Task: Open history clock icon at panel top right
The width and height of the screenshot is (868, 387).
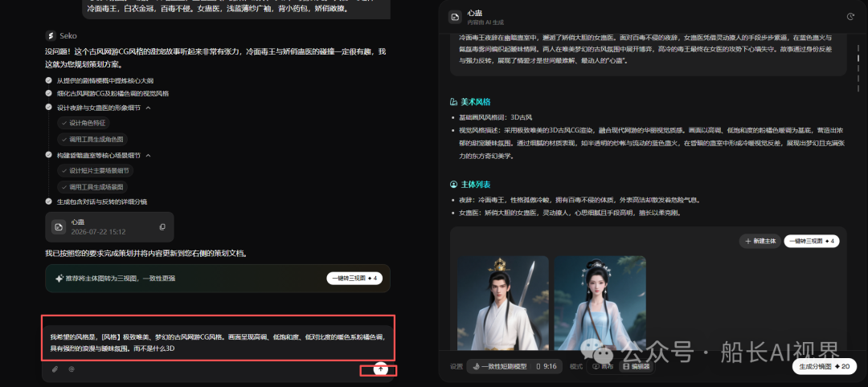Action: pyautogui.click(x=850, y=17)
